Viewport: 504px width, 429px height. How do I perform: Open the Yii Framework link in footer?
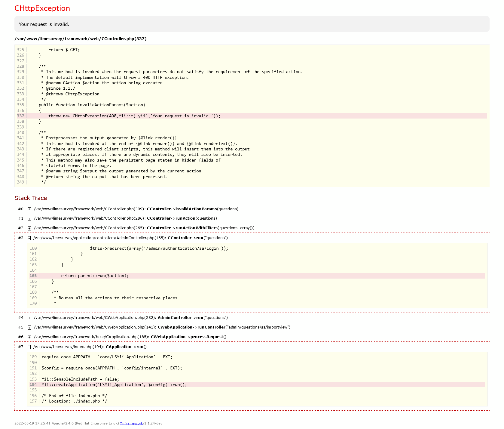pyautogui.click(x=131, y=423)
